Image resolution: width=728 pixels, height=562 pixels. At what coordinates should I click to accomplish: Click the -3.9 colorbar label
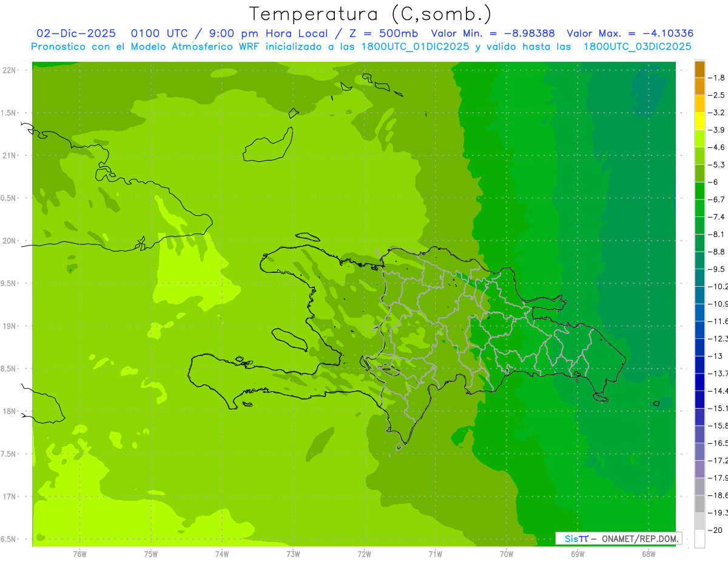pyautogui.click(x=716, y=130)
